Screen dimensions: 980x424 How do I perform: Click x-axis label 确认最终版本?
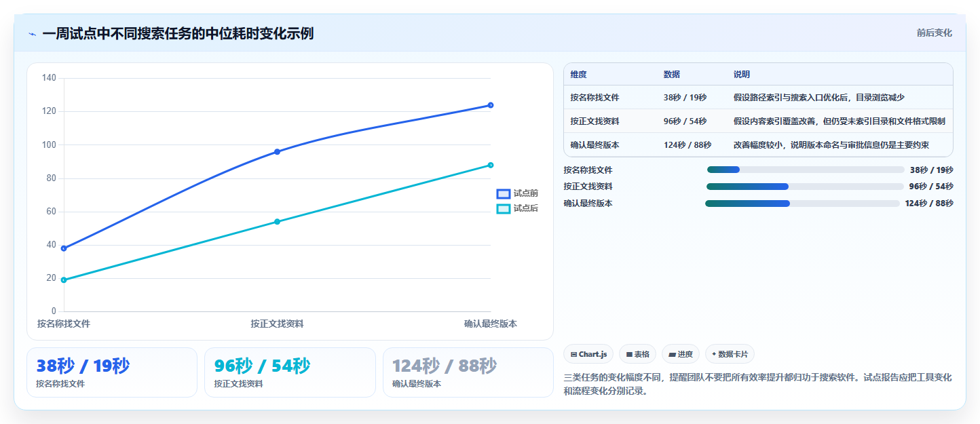click(x=491, y=324)
